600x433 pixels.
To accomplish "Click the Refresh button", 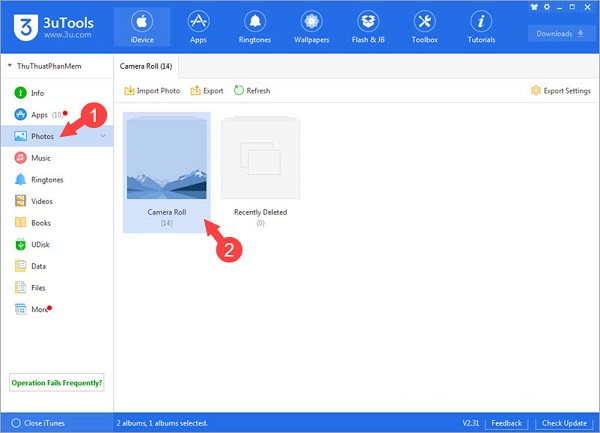I will 252,91.
